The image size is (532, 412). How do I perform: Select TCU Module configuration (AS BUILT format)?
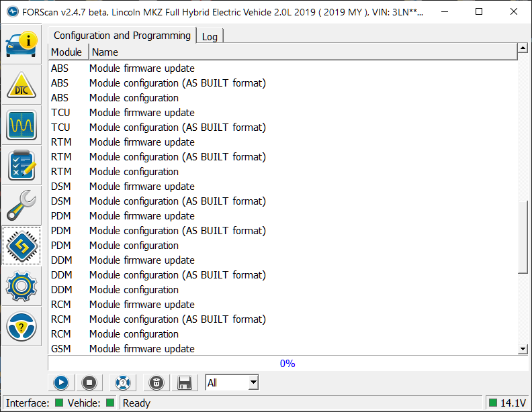coord(283,127)
